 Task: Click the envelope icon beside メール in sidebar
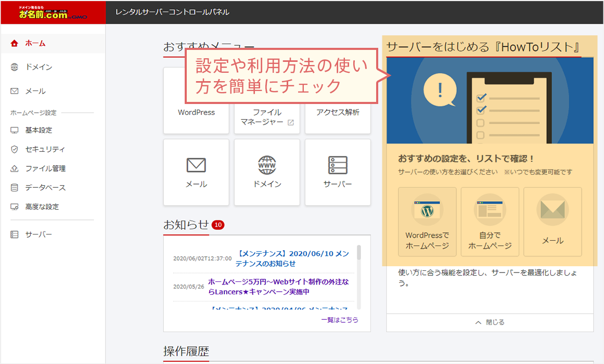click(x=14, y=91)
